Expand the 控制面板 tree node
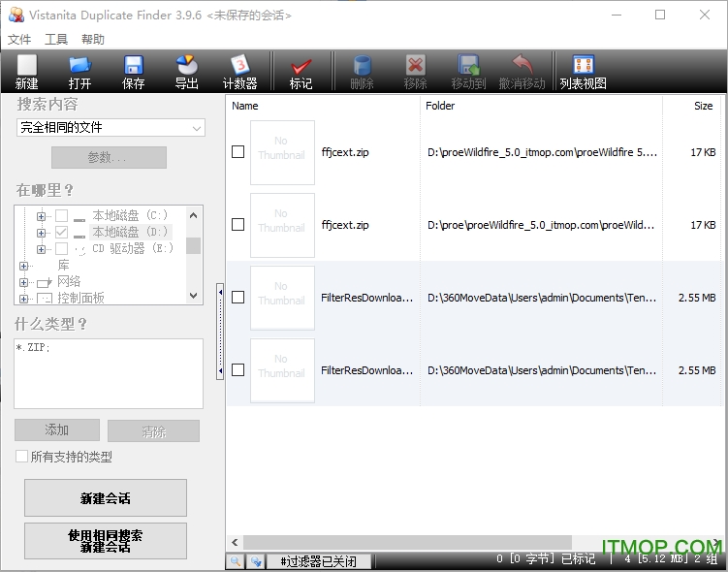This screenshot has height=572, width=728. click(x=23, y=299)
